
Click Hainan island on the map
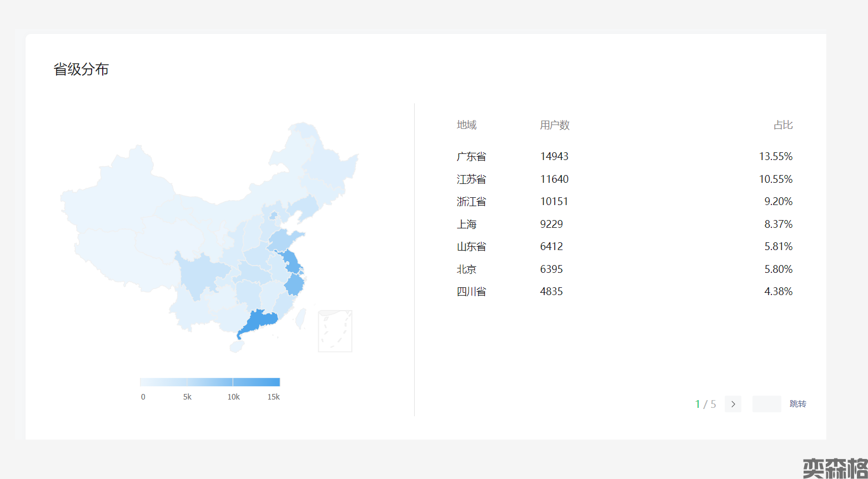pos(237,346)
